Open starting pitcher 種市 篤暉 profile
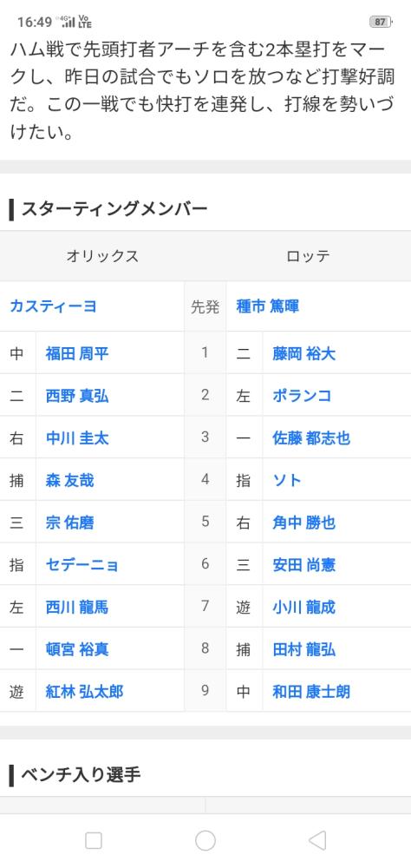Viewport: 411px width, 868px height. tap(268, 306)
